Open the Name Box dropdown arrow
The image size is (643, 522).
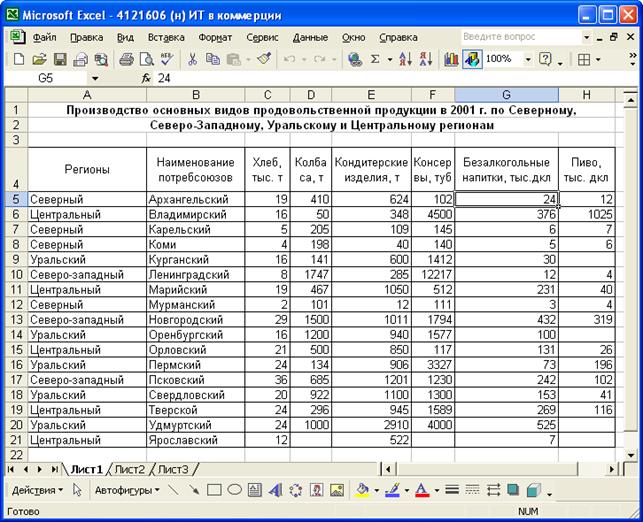[95, 78]
